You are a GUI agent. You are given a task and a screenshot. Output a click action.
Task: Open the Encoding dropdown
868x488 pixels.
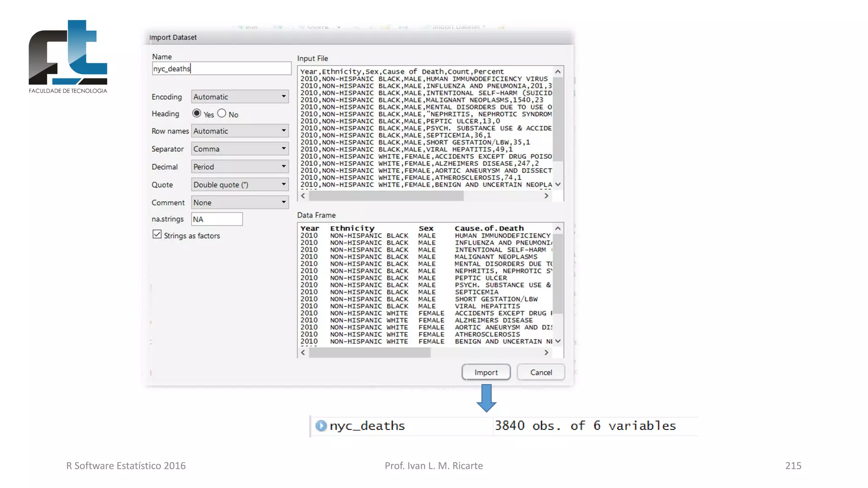click(240, 97)
